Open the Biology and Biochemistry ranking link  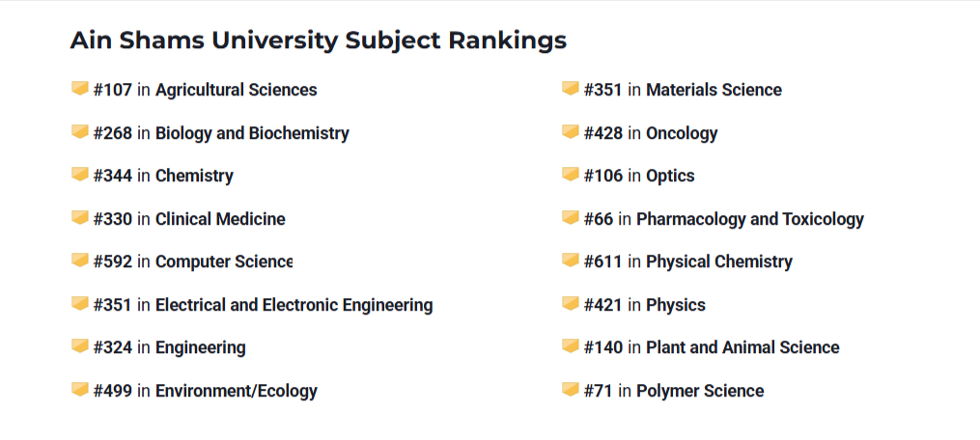(x=252, y=133)
